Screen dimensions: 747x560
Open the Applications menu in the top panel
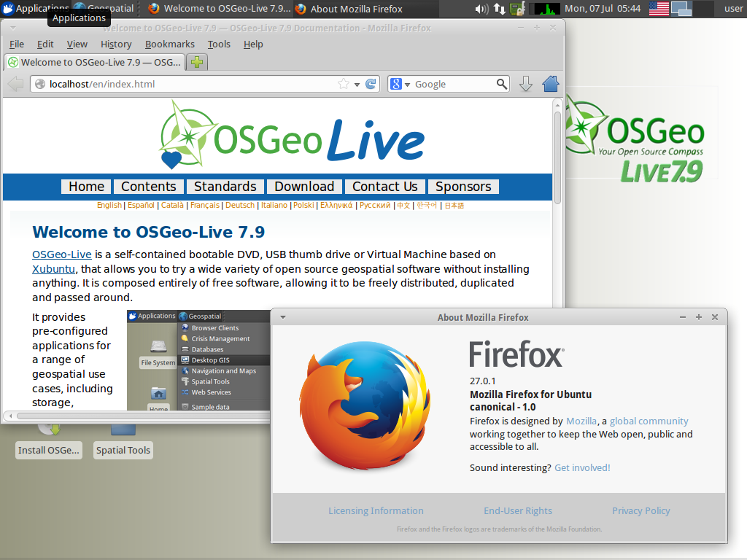[36, 8]
